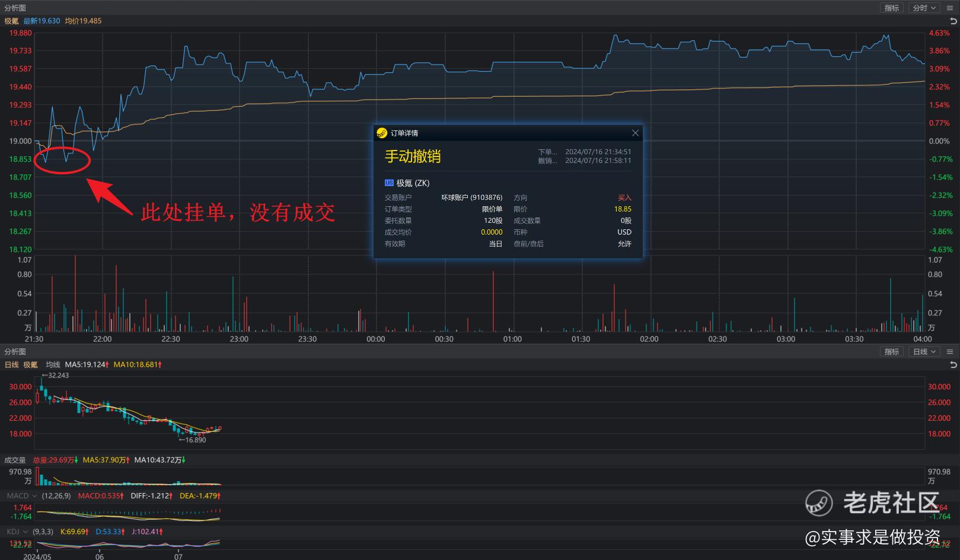Reset the intraday chart with its undo arrow
Viewport: 960px width, 560px height.
(953, 21)
